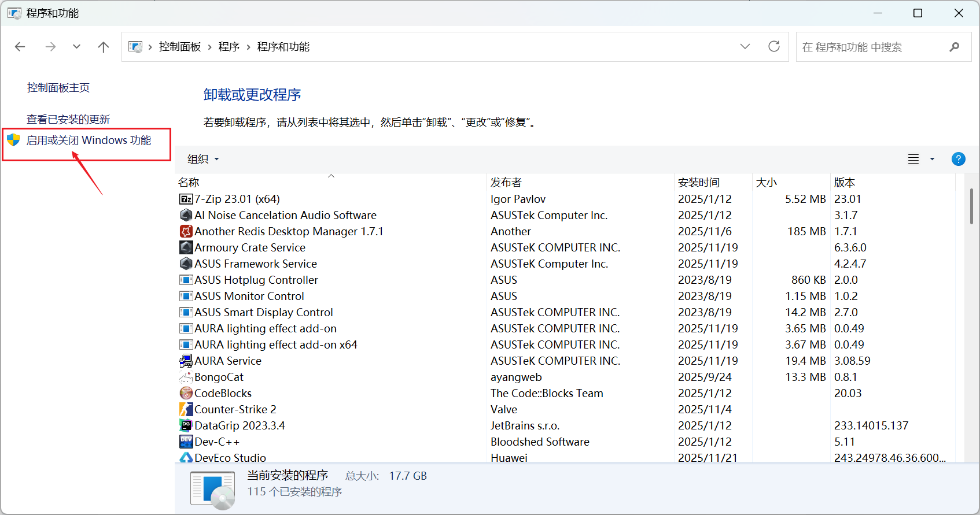
Task: Click the vertical scrollbar of the program list
Action: (x=971, y=206)
